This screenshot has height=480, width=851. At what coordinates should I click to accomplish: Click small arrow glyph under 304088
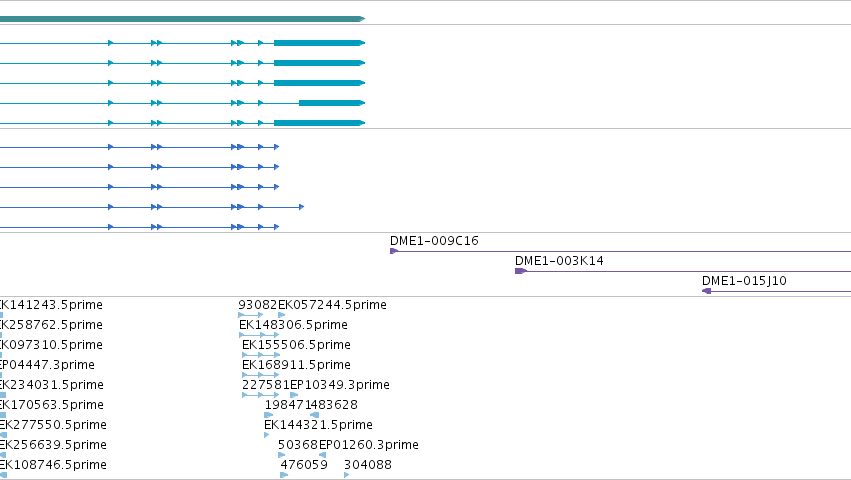(x=346, y=475)
